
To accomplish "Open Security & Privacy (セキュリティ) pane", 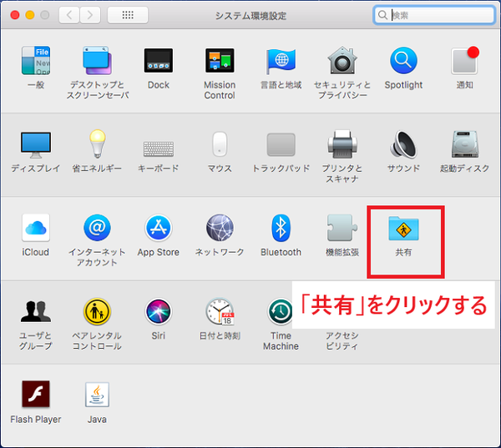I will (342, 61).
